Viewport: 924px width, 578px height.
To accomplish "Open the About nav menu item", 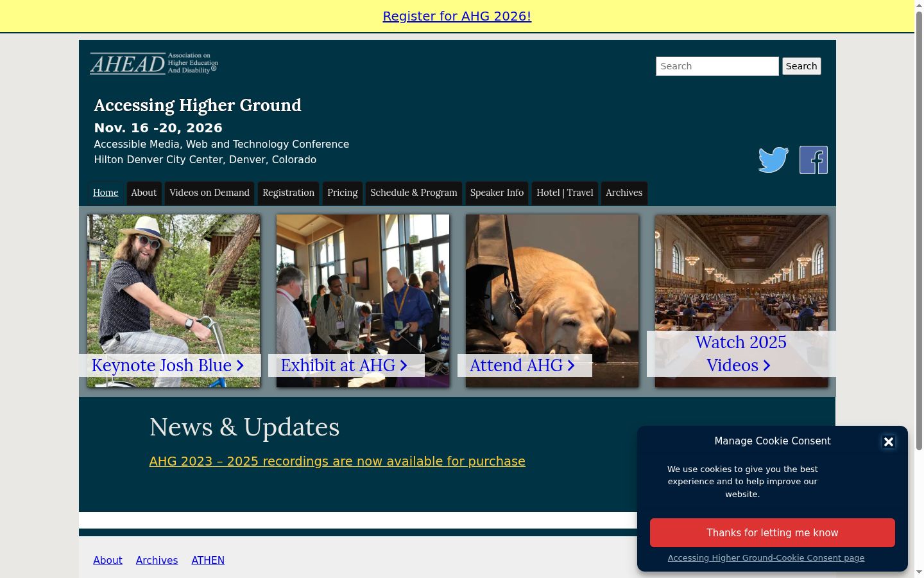I will tap(144, 193).
